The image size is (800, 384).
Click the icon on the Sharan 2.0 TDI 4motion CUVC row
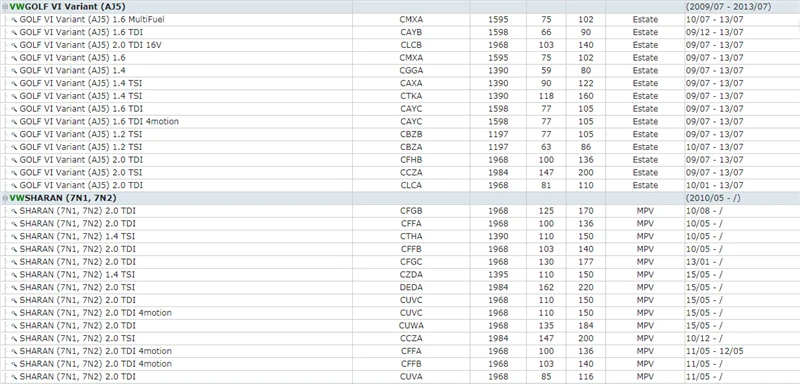[x=14, y=313]
